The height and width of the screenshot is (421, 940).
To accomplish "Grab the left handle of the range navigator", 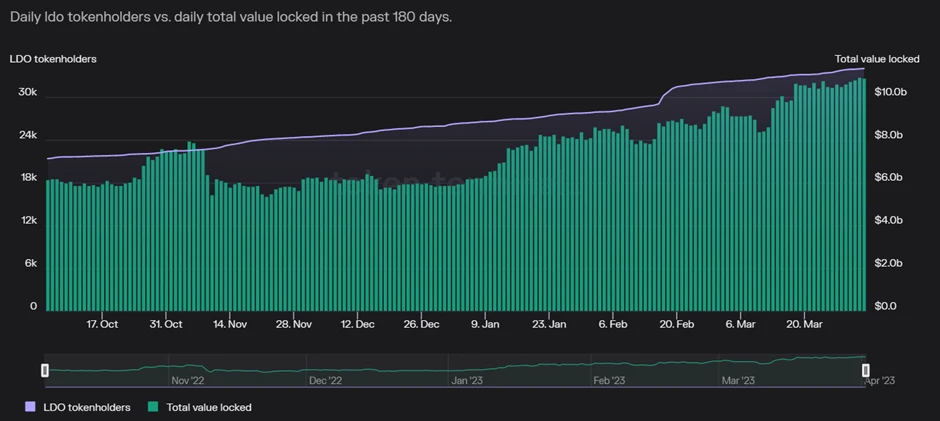I will pos(45,370).
